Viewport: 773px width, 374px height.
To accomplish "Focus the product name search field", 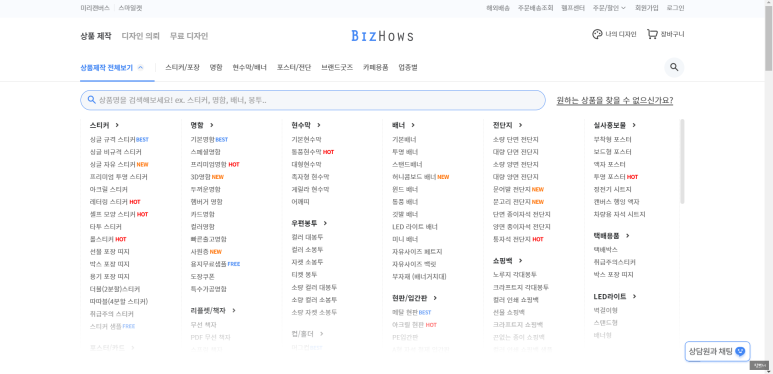I will (x=313, y=100).
